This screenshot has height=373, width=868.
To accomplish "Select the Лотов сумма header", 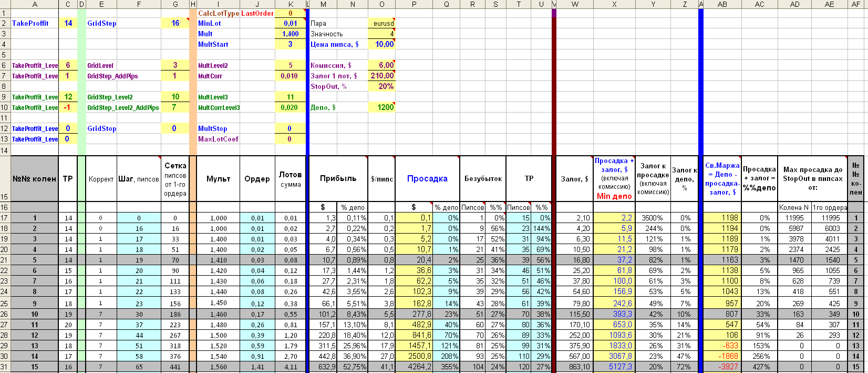I will click(x=291, y=179).
